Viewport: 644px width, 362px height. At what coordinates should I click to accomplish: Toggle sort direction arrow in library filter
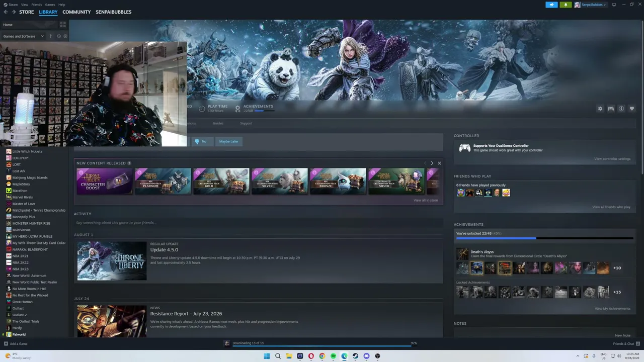point(50,36)
